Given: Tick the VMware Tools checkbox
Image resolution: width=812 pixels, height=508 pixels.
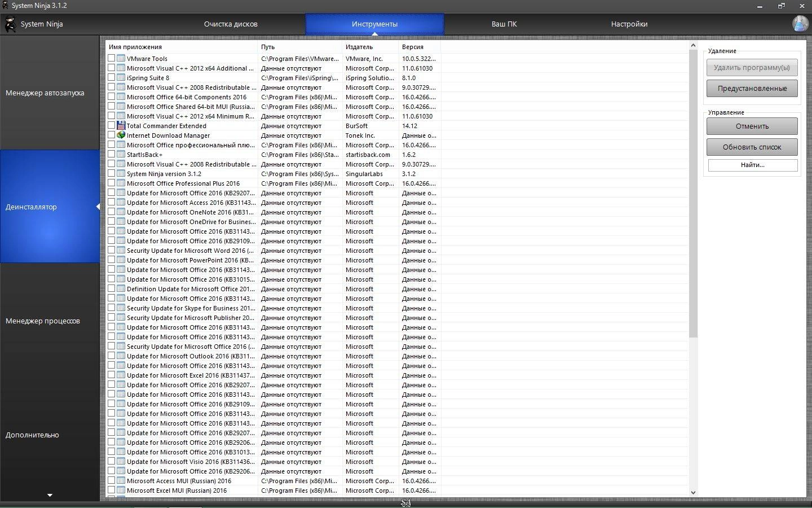Looking at the screenshot, I should click(x=111, y=58).
